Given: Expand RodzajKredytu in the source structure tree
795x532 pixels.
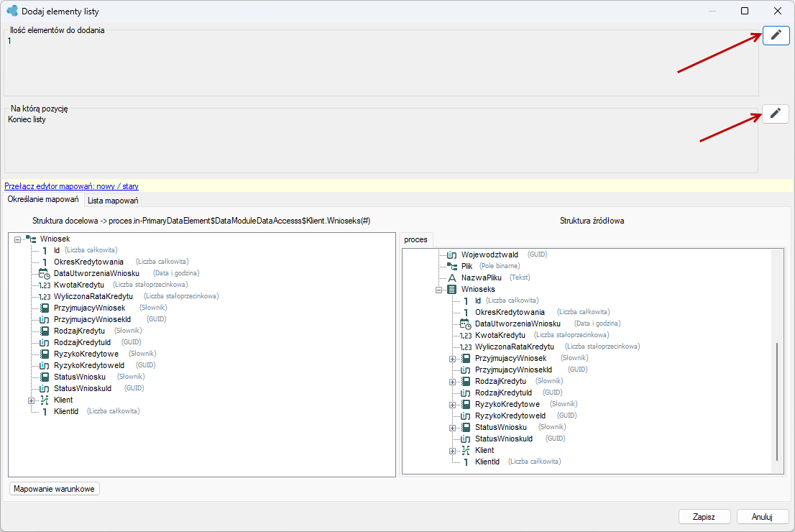Looking at the screenshot, I should click(x=452, y=382).
